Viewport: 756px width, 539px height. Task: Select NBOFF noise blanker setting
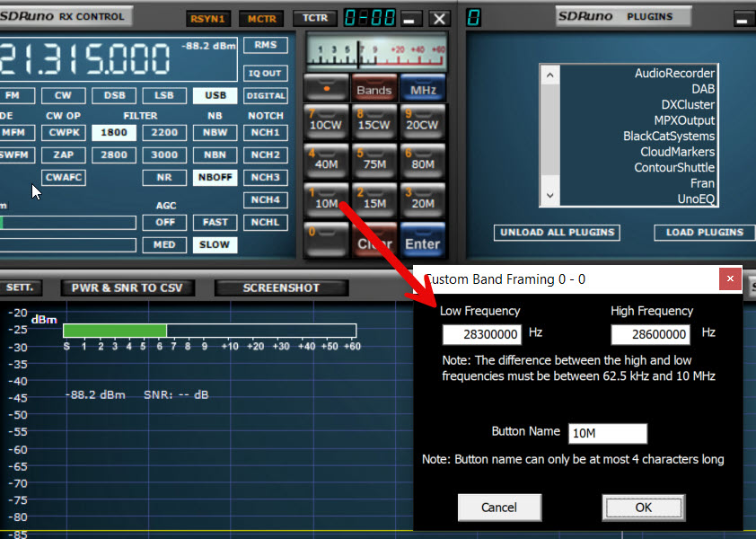pyautogui.click(x=215, y=178)
